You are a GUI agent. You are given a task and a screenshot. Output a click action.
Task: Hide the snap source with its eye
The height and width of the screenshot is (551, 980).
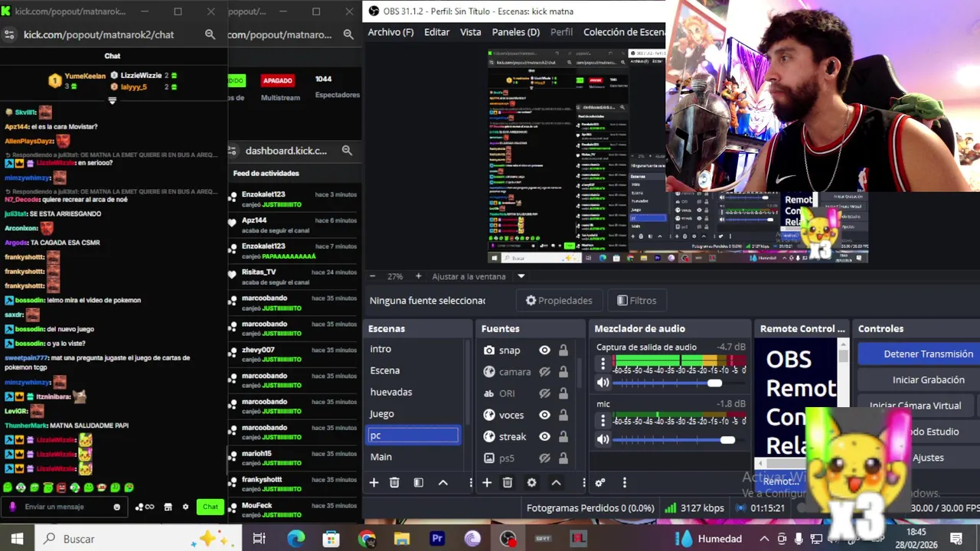[544, 350]
